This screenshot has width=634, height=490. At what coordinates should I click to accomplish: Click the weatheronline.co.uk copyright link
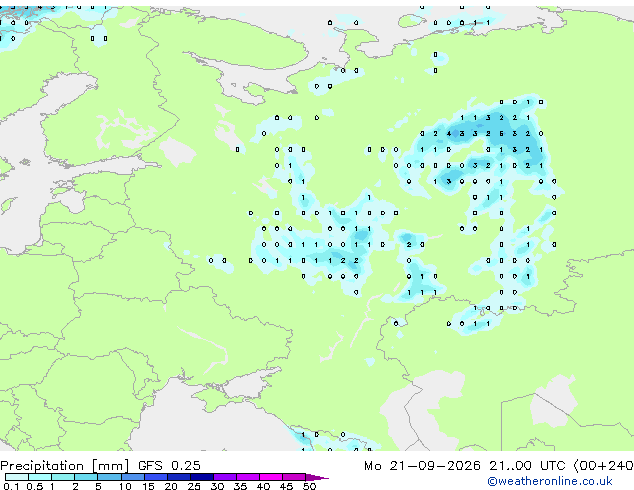coord(550,481)
